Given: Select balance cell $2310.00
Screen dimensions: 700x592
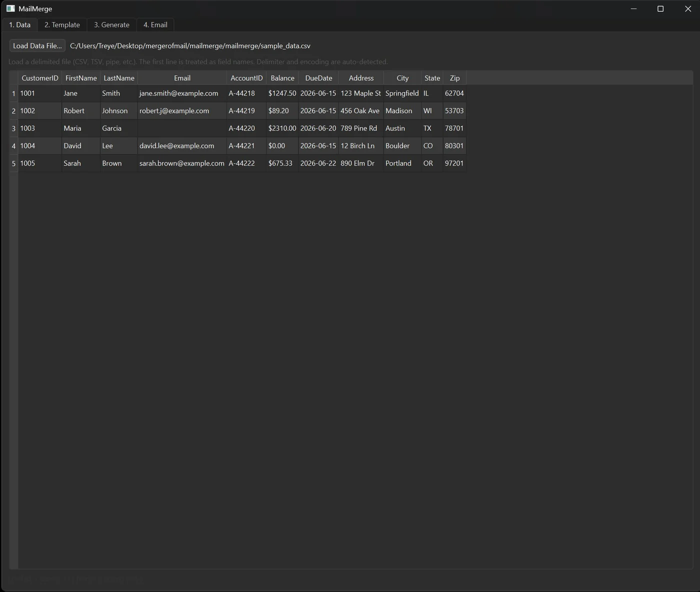Looking at the screenshot, I should (x=282, y=128).
